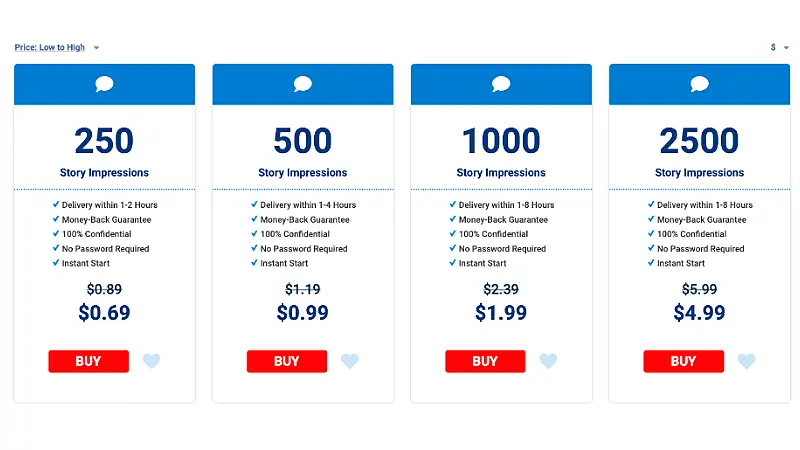The width and height of the screenshot is (800, 450).
Task: Expand the dollar currency selector
Action: click(x=778, y=47)
